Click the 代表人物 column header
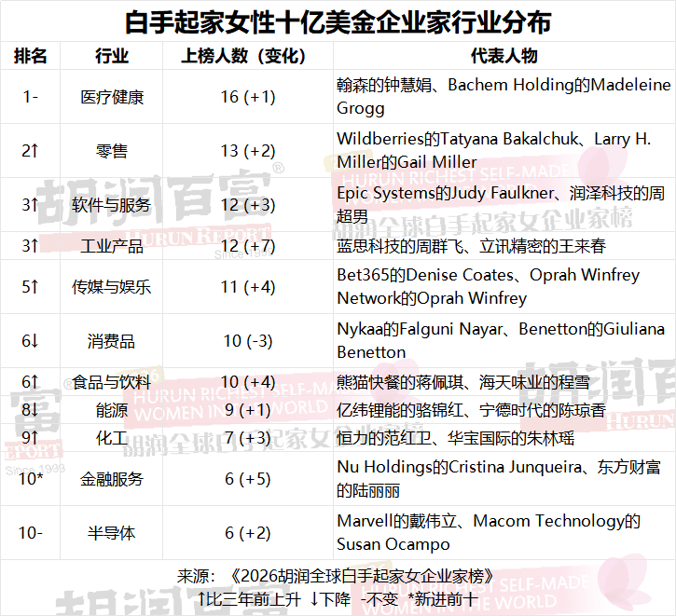This screenshot has height=616, width=676. pos(504,56)
